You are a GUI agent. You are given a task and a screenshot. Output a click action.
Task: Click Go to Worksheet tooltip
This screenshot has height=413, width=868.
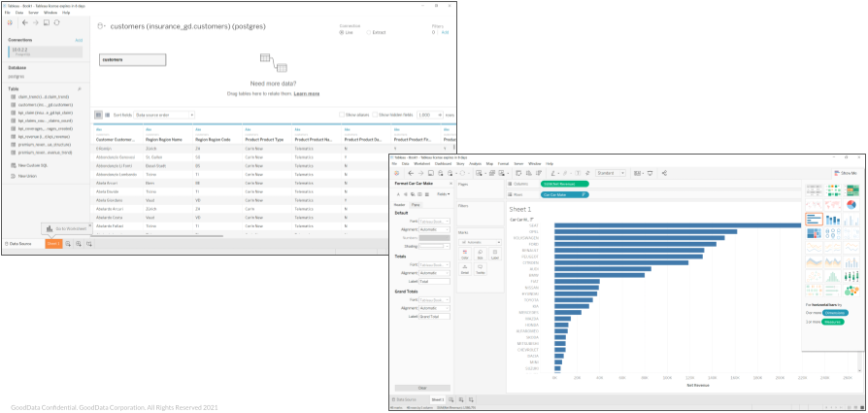tap(66, 229)
